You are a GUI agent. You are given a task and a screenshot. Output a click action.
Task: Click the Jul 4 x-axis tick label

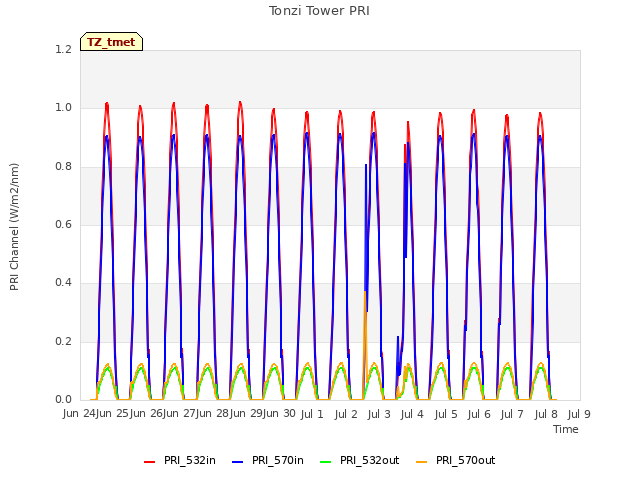(x=412, y=414)
